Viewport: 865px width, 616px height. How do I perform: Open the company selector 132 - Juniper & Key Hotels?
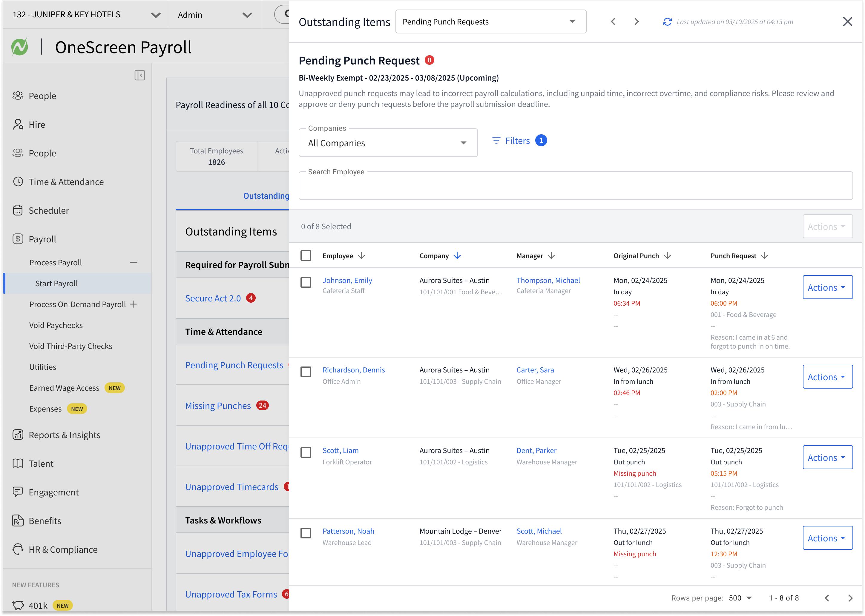coord(86,15)
